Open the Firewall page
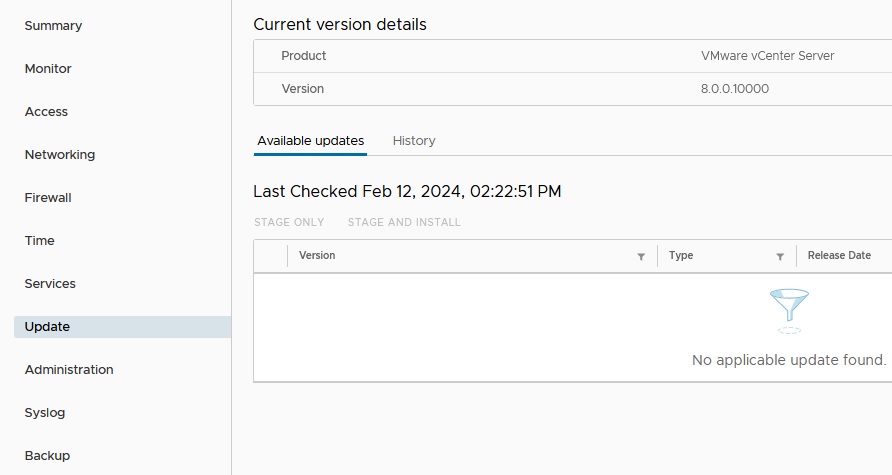The width and height of the screenshot is (892, 475). (x=48, y=198)
